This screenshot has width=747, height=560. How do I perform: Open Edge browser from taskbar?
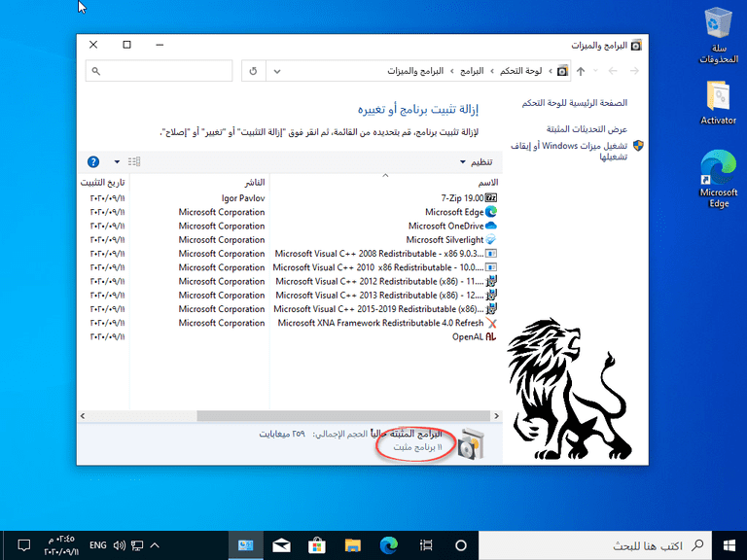click(x=388, y=545)
